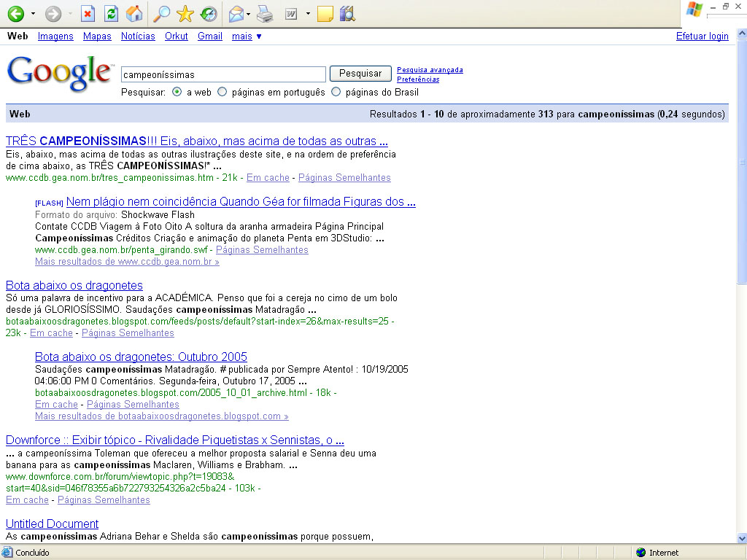The width and height of the screenshot is (747, 560).
Task: Print the page using the printer icon
Action: (x=265, y=14)
